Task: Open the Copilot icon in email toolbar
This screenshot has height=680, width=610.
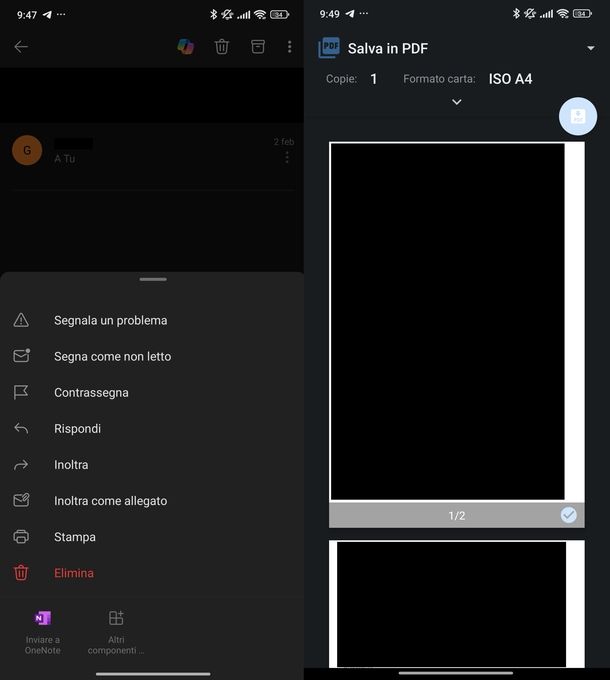Action: point(186,46)
